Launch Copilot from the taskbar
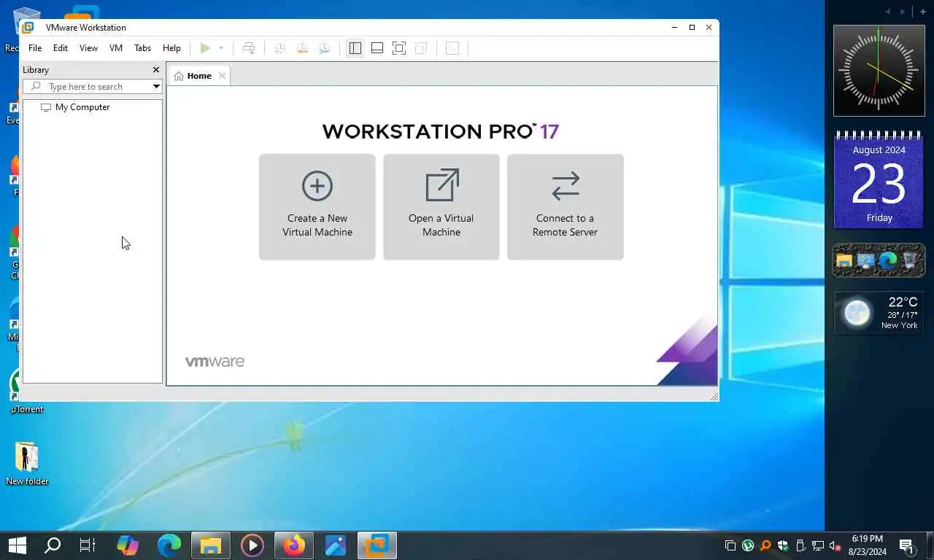934x560 pixels. (x=128, y=545)
